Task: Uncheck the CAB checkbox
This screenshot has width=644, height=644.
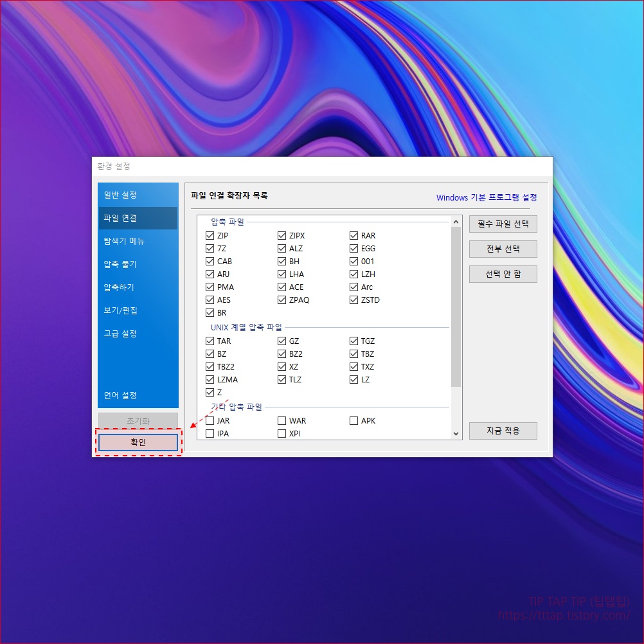Action: [210, 261]
